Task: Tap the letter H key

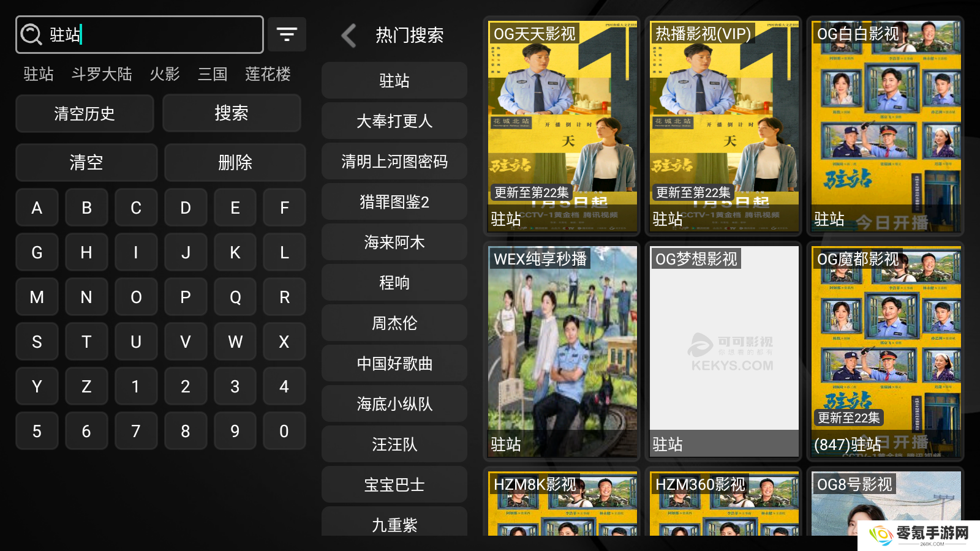Action: (x=86, y=252)
